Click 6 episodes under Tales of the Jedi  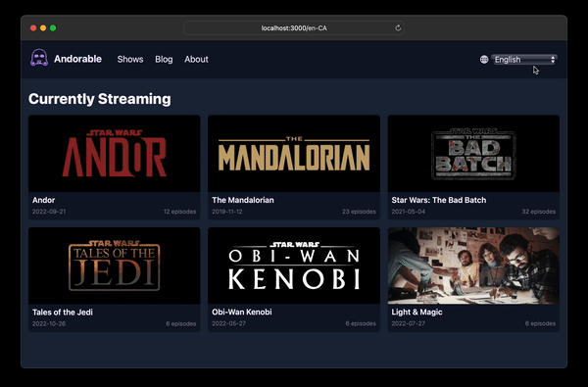[181, 323]
